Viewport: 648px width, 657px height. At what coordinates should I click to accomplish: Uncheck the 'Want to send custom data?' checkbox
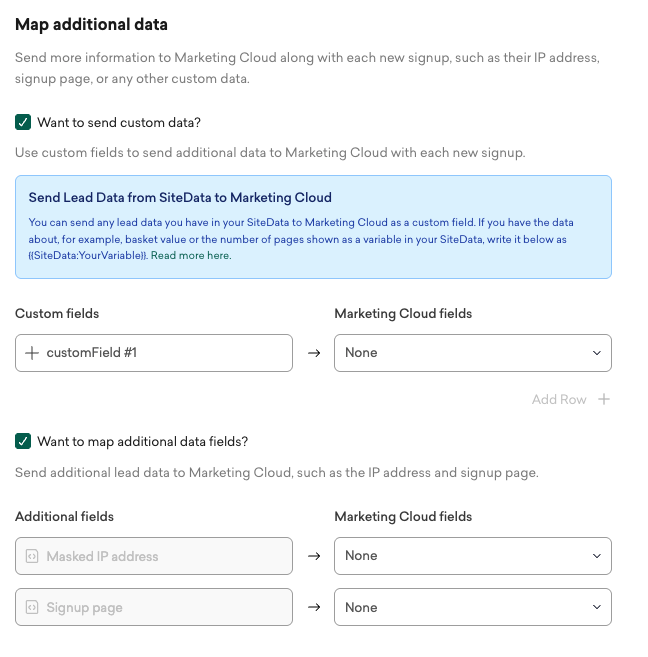tap(23, 122)
